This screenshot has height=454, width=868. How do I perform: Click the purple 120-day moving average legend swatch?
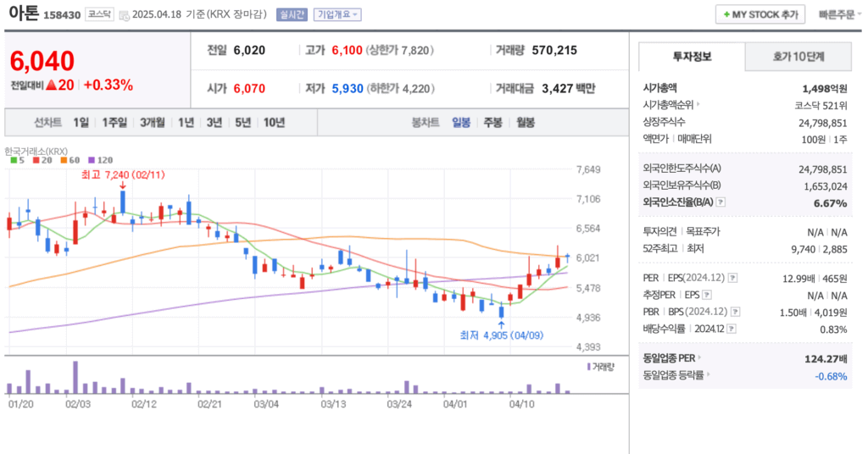[92, 159]
